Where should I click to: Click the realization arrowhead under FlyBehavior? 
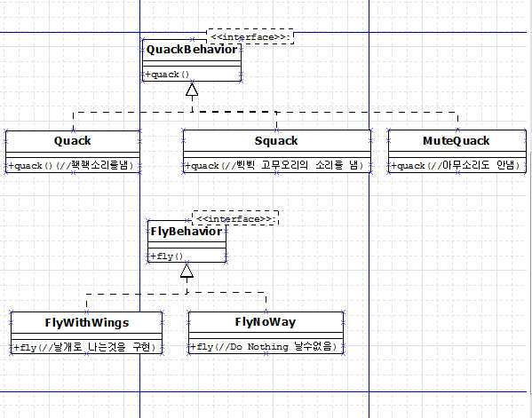pyautogui.click(x=187, y=271)
